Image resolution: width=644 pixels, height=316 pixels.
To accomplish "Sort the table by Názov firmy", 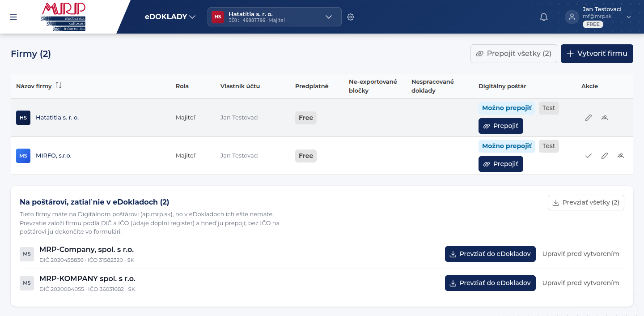I will point(59,85).
